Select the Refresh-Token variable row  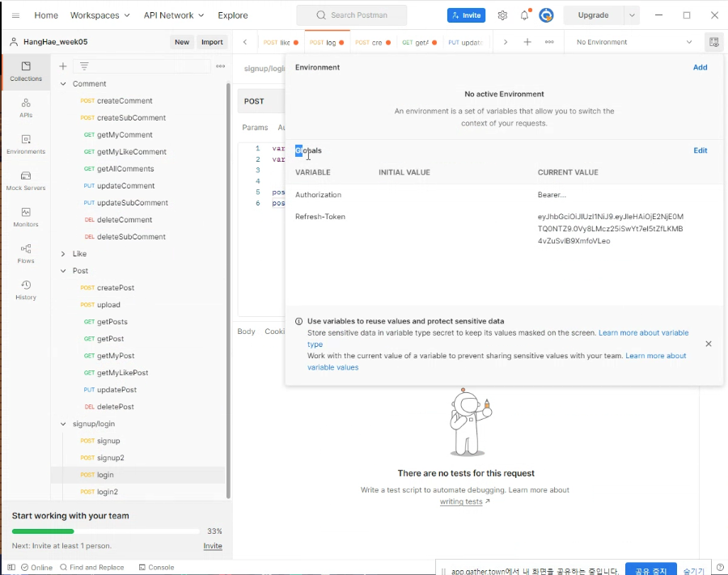click(504, 228)
